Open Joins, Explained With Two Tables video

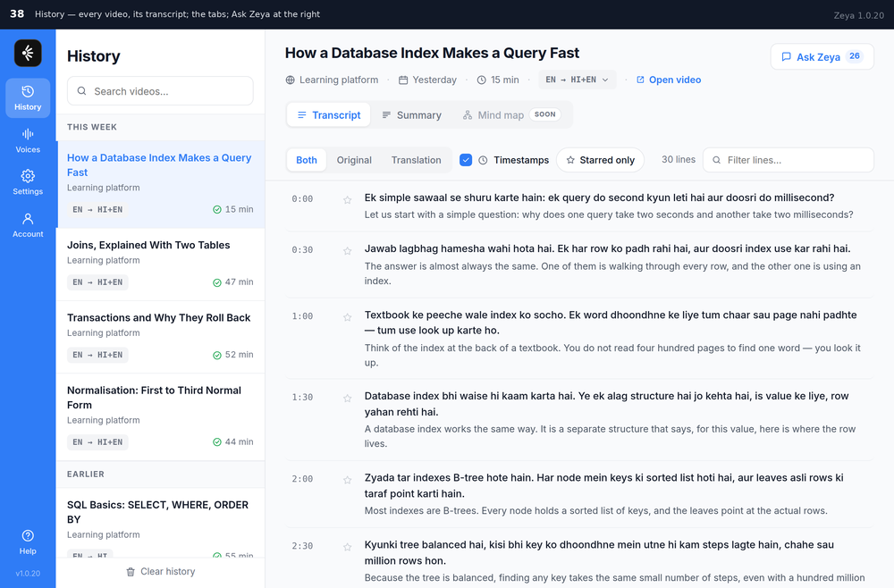(x=160, y=265)
